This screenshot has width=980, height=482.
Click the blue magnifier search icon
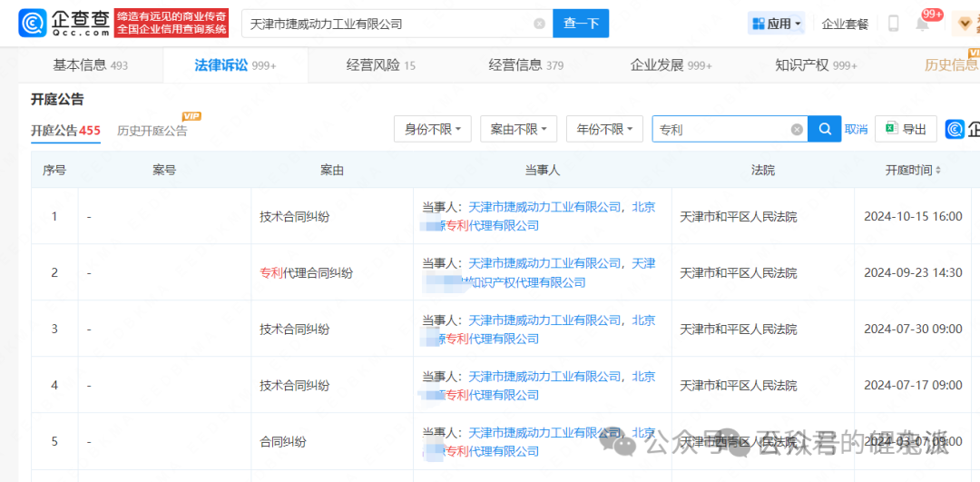(x=825, y=129)
